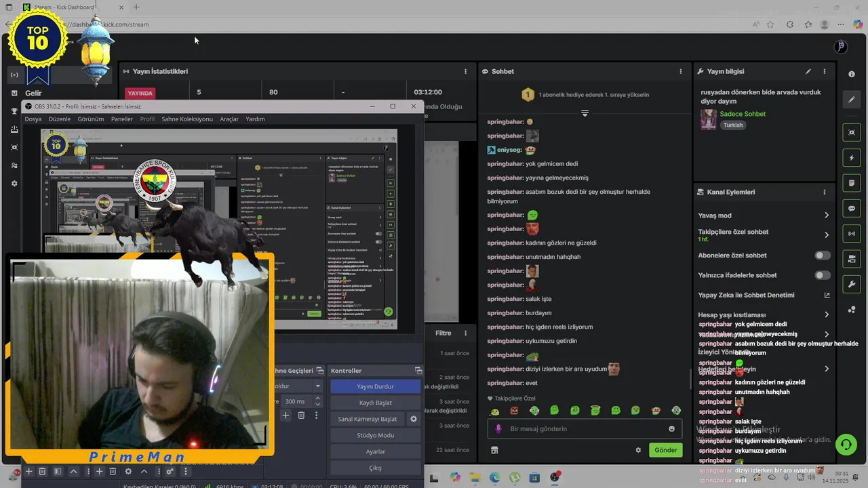The width and height of the screenshot is (868, 488).
Task: Open Yayın İstatistikleri panel options menu
Action: coord(465,71)
